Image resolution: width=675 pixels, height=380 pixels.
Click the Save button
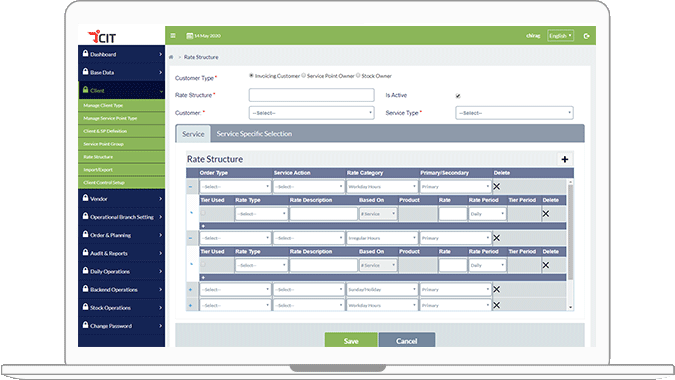point(351,340)
